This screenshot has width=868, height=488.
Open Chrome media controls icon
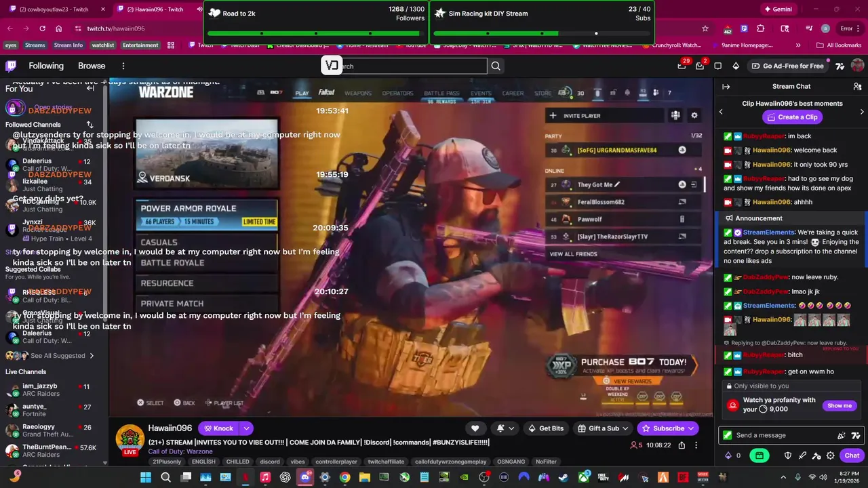(809, 28)
